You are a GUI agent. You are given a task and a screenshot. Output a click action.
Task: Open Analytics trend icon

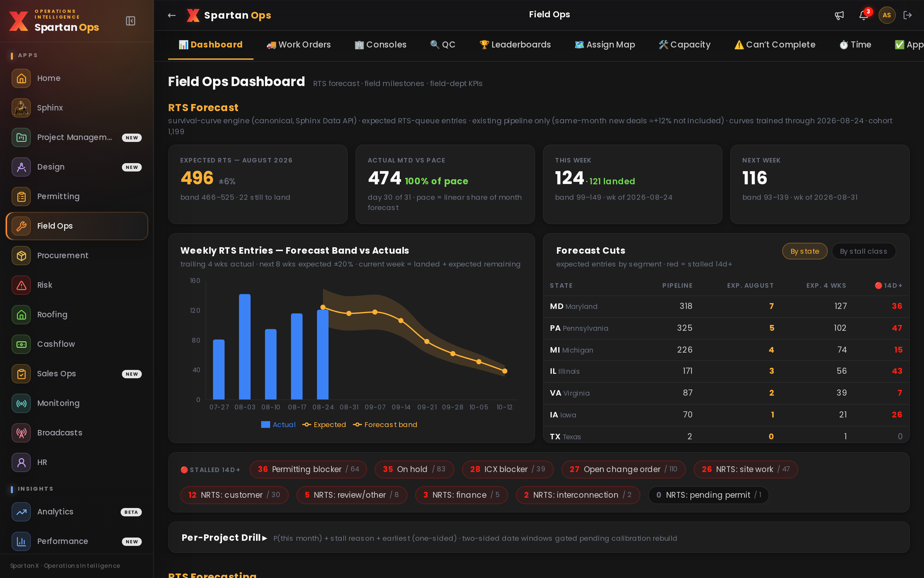(x=21, y=512)
